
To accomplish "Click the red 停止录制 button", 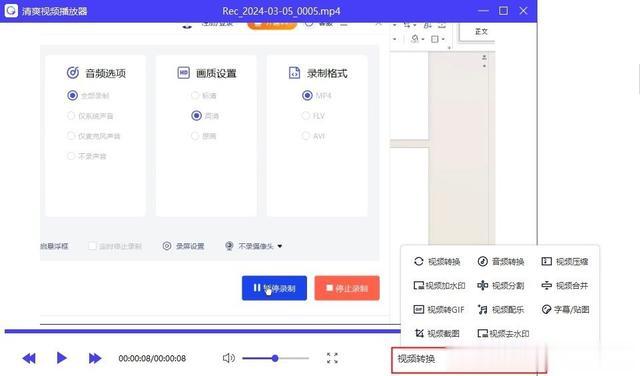I will [x=347, y=288].
